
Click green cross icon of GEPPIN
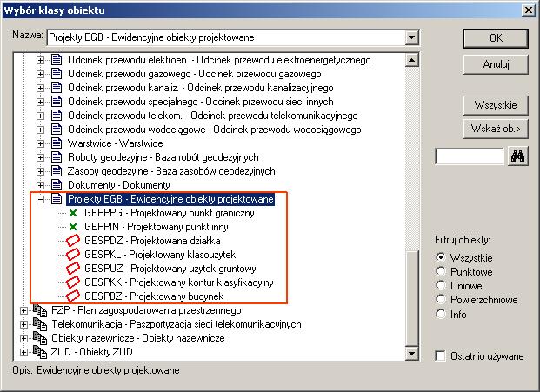point(73,227)
